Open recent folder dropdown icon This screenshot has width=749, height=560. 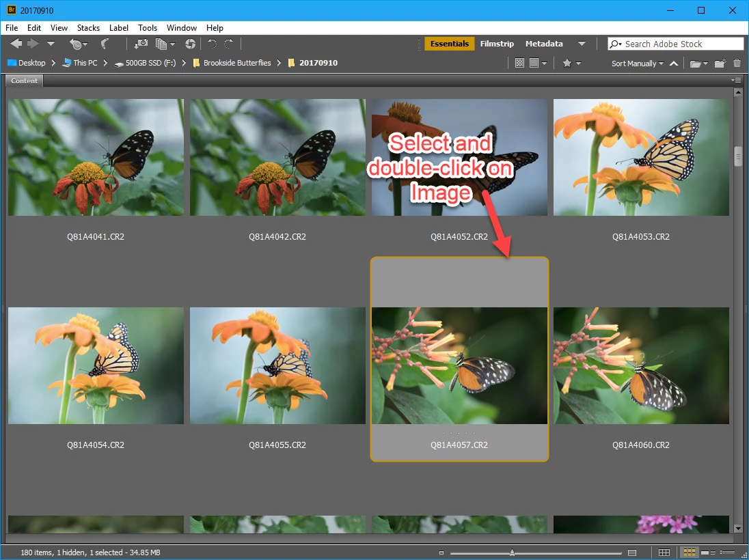[698, 63]
